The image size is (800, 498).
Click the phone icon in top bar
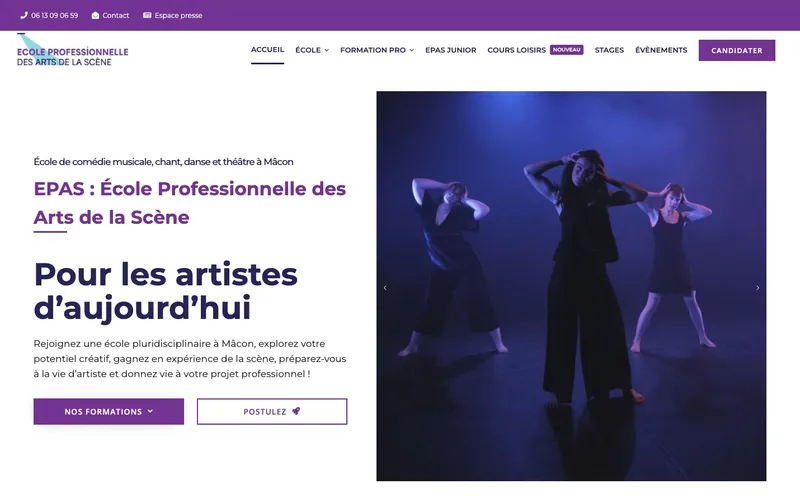point(23,15)
